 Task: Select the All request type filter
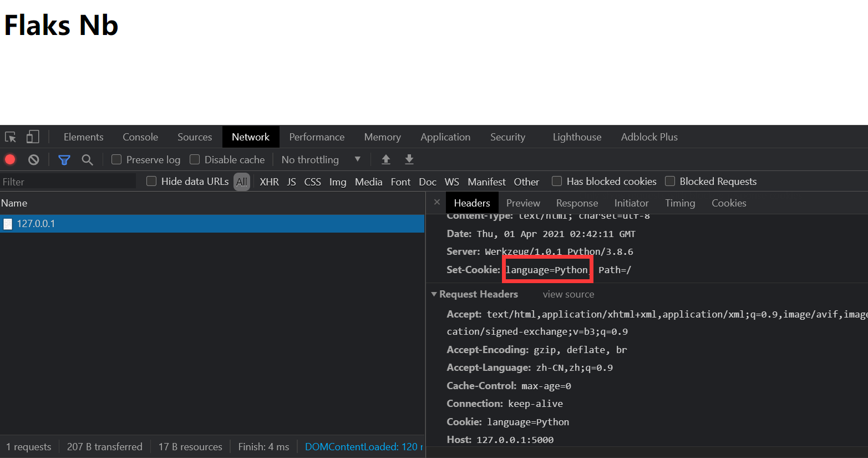pos(242,182)
